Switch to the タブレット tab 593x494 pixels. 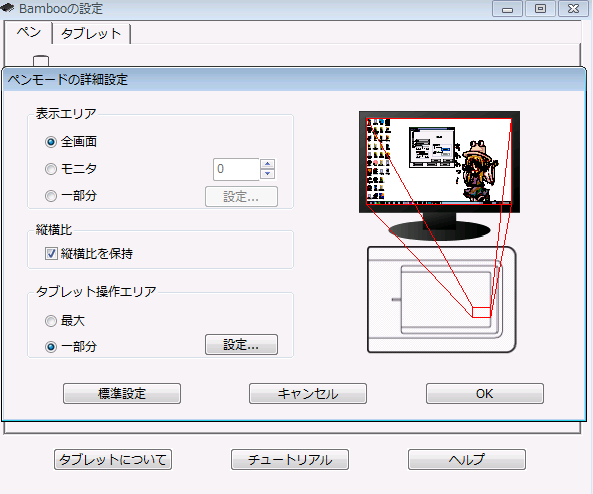(x=91, y=34)
